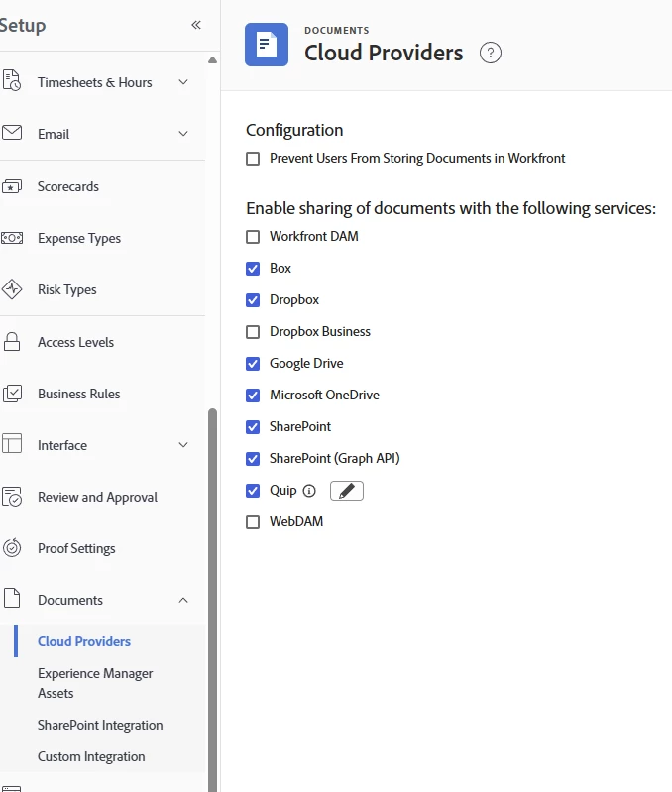Enable the Dropbox Business checkbox
The height and width of the screenshot is (792, 672).
point(253,332)
